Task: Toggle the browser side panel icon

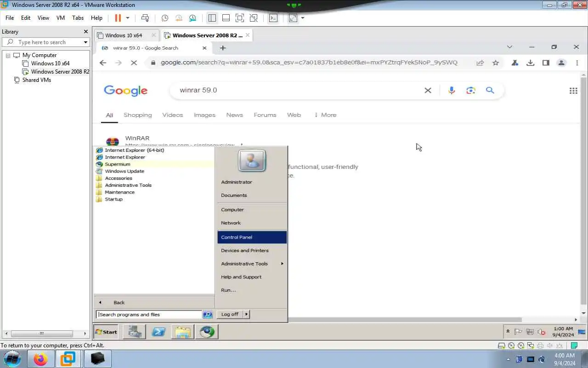Action: [546, 63]
